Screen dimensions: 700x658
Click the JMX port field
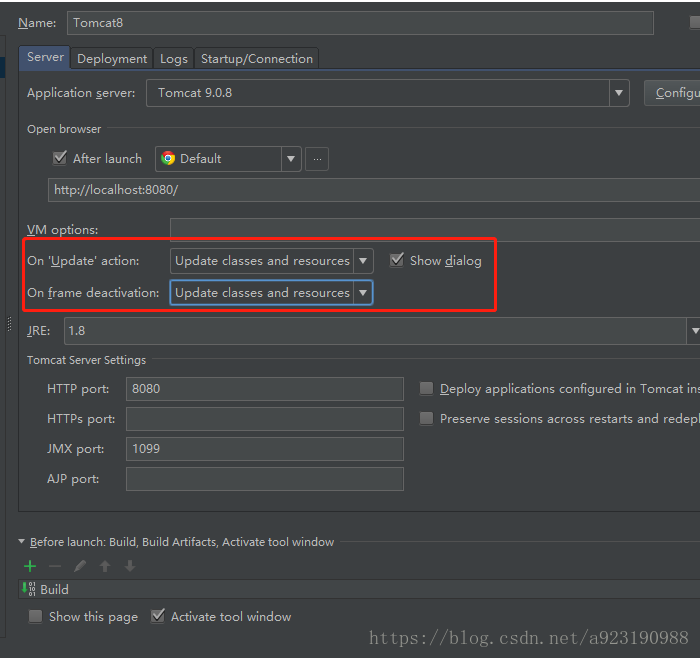(x=265, y=449)
